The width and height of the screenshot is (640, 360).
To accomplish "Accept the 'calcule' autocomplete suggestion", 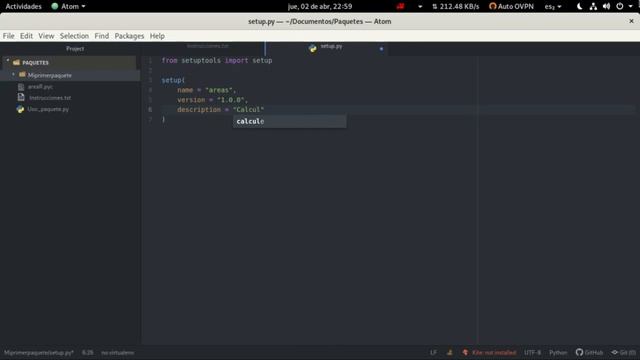I will coord(289,121).
